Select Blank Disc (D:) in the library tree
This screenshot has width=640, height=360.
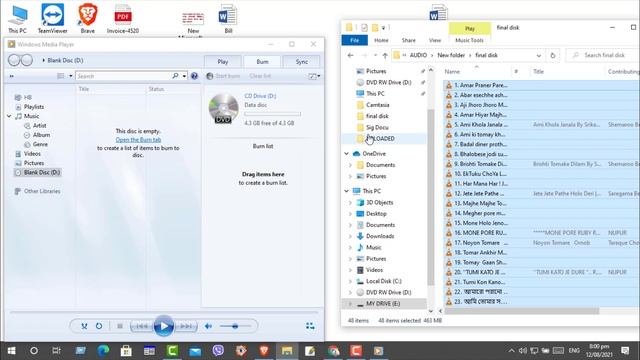42,173
